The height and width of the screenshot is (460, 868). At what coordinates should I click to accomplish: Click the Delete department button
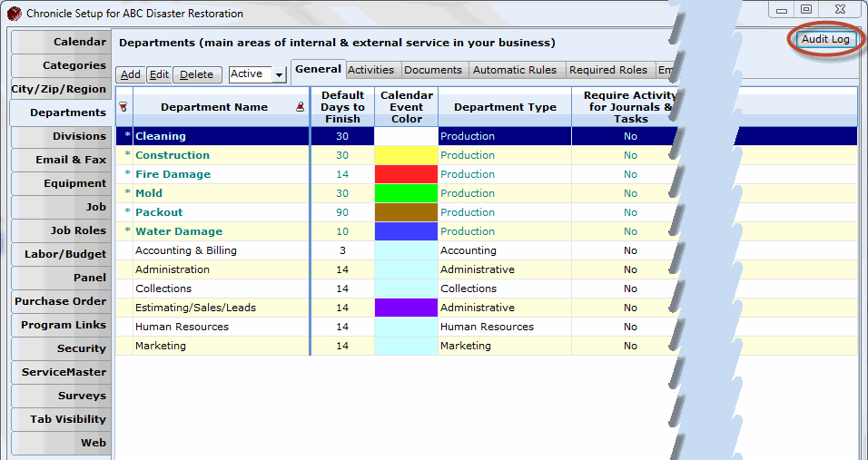[x=196, y=74]
